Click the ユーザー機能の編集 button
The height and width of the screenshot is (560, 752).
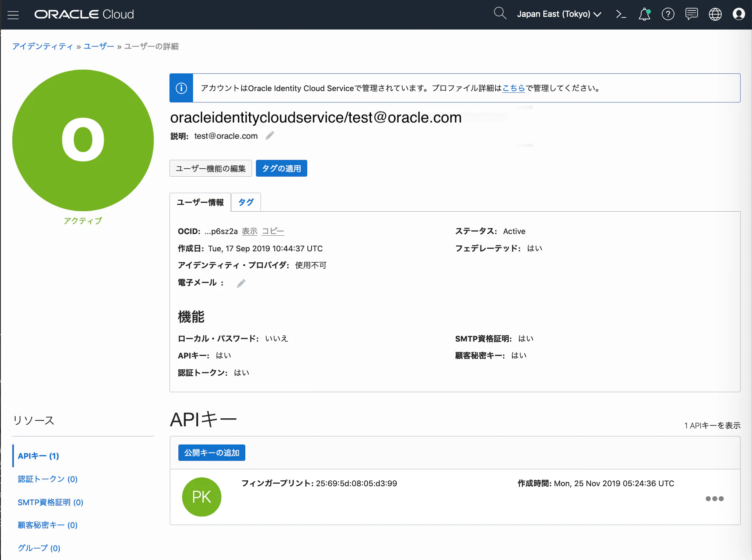(x=211, y=168)
